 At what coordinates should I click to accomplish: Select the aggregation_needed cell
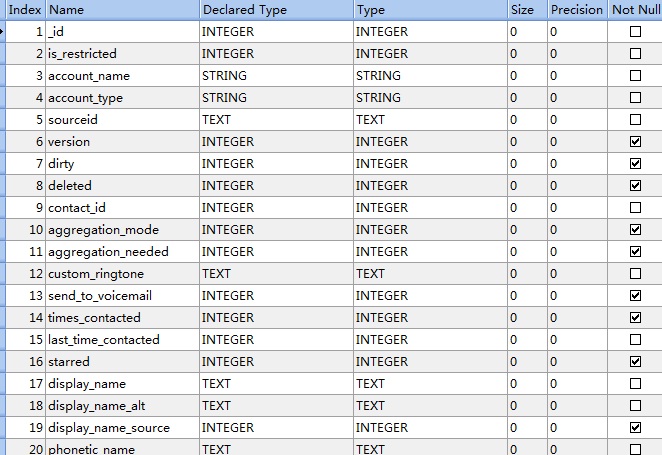122,252
